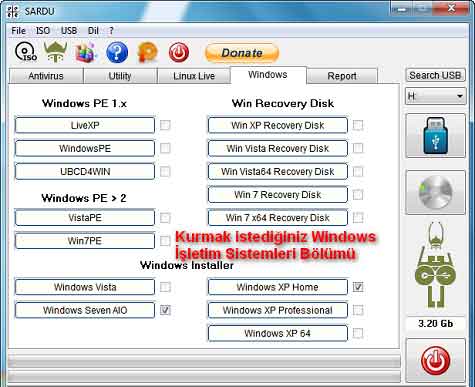Click the Win 7 x64 Recovery Disk button
The image size is (475, 387).
pos(278,218)
